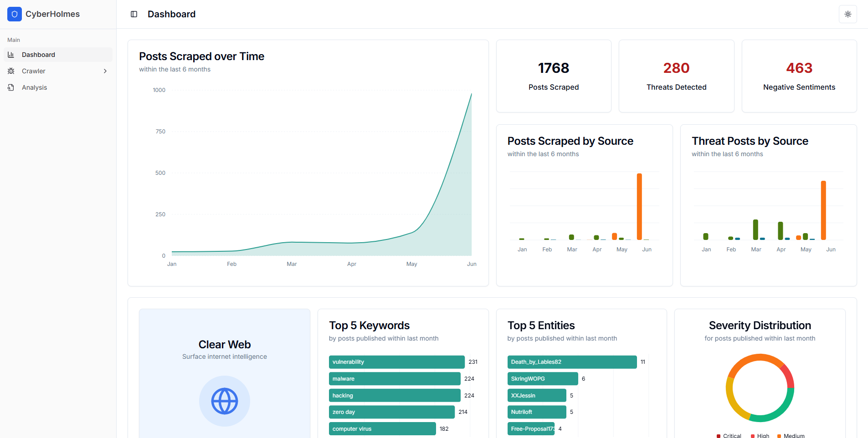Go to the Analysis page

pyautogui.click(x=58, y=87)
